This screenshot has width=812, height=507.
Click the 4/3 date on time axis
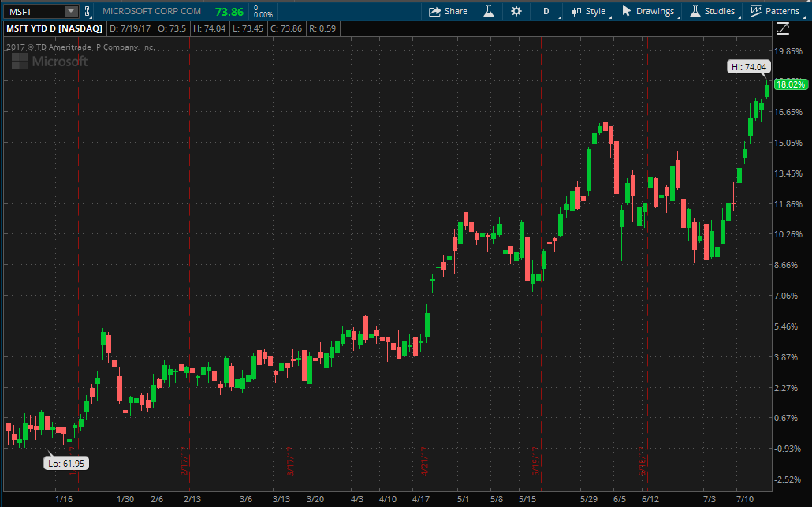point(357,499)
